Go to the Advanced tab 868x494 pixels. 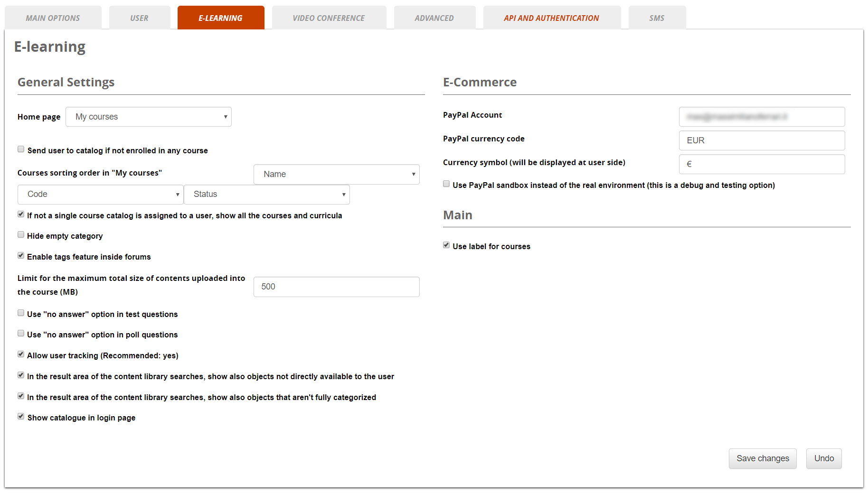pos(434,18)
